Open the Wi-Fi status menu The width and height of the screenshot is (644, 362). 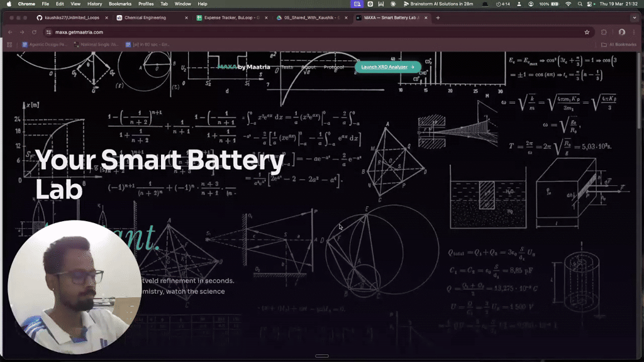click(x=569, y=4)
